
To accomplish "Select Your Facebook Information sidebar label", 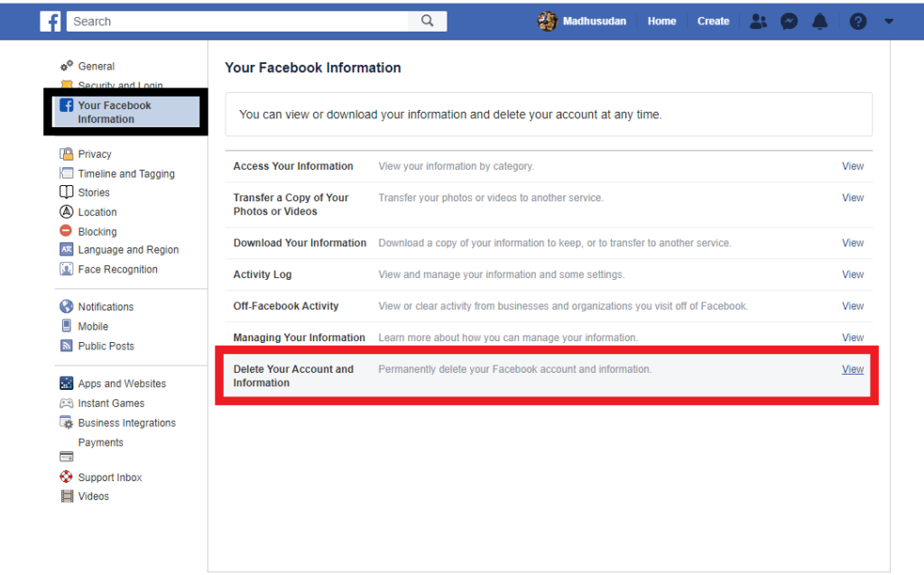I will click(x=115, y=112).
